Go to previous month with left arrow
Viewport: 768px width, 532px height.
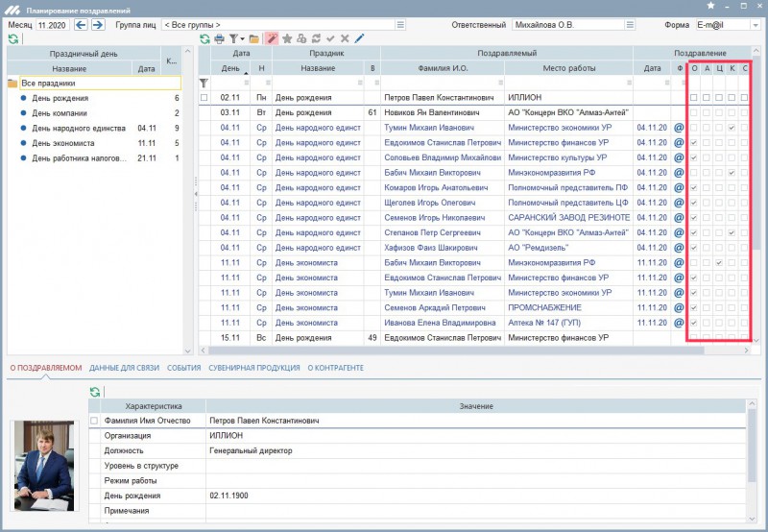point(81,25)
